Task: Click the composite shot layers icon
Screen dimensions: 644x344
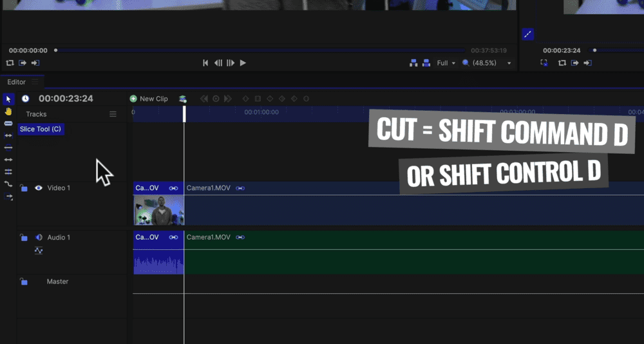Action: (183, 99)
